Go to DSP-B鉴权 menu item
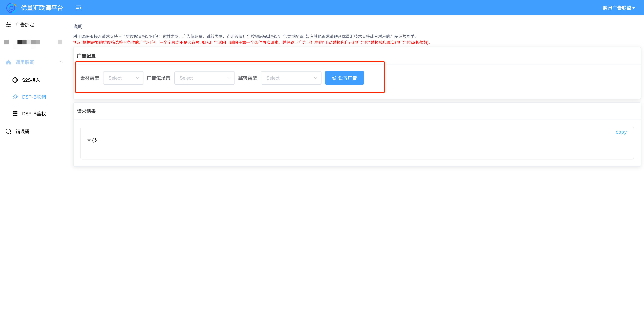The height and width of the screenshot is (321, 644). [34, 114]
